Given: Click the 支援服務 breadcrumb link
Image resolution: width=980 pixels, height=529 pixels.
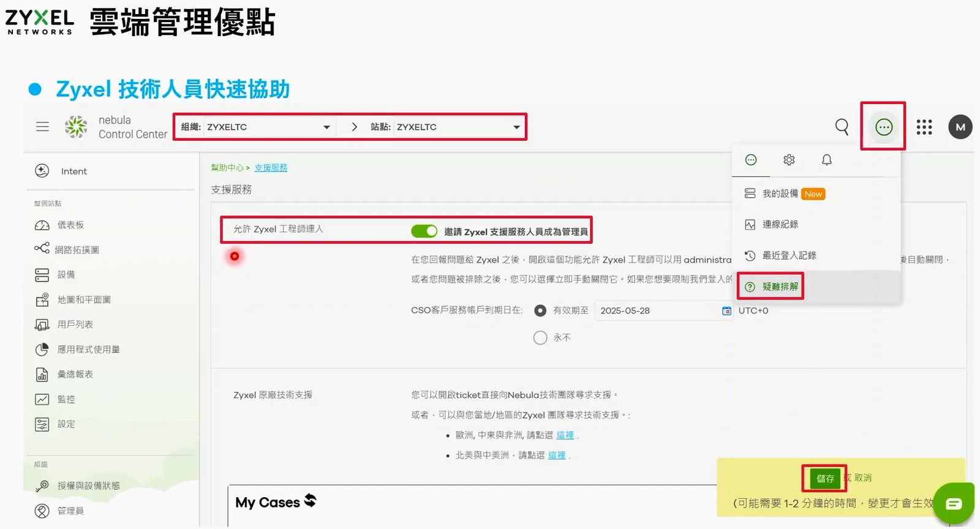Looking at the screenshot, I should pyautogui.click(x=271, y=167).
